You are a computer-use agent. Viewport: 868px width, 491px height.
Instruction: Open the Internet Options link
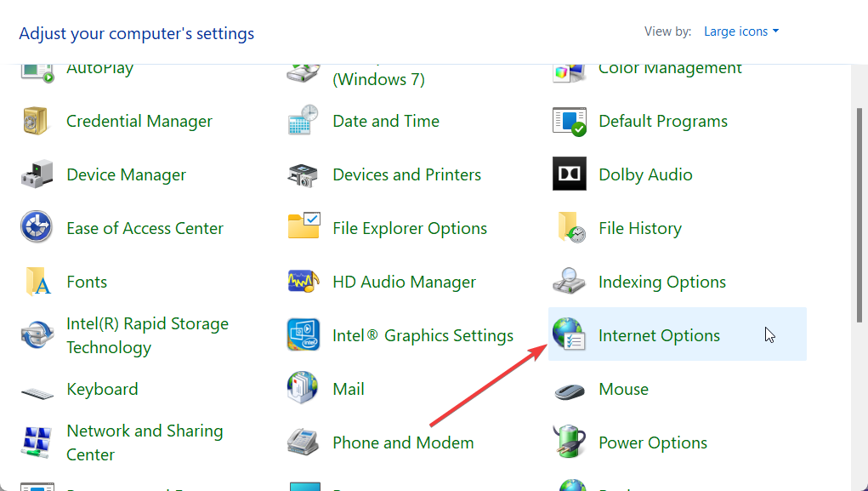[x=660, y=335]
